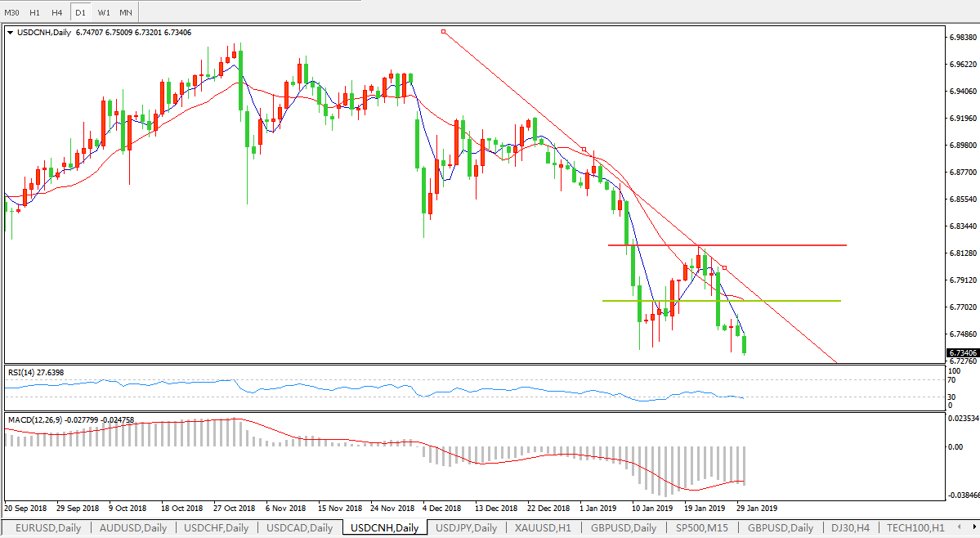Open the XAUUSD,H1 gold chart tab

543,527
